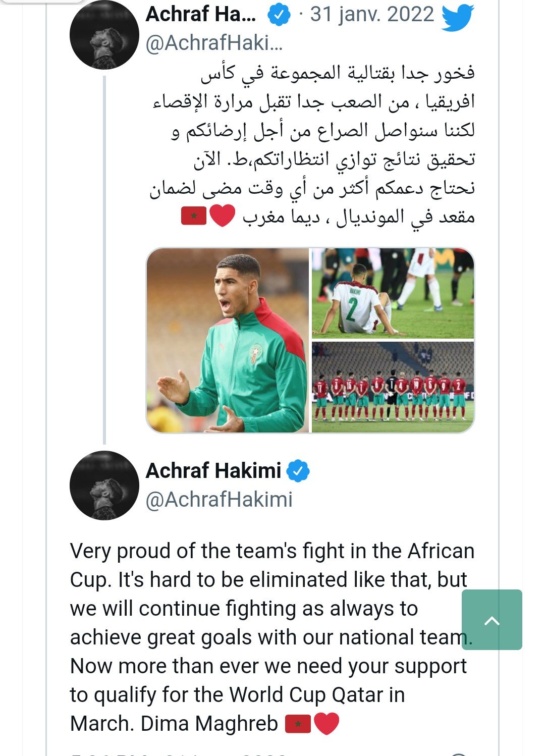Click the verified badge beside Achraf Hakimi

pos(298,471)
